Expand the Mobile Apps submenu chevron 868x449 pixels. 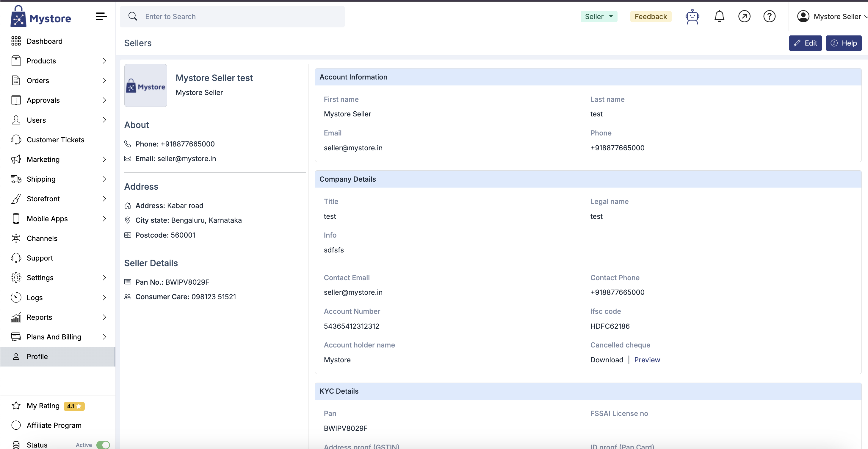click(104, 219)
